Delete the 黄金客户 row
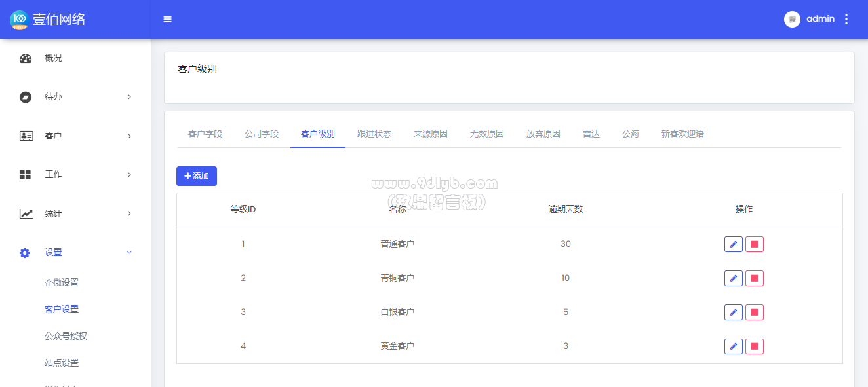 coord(755,346)
